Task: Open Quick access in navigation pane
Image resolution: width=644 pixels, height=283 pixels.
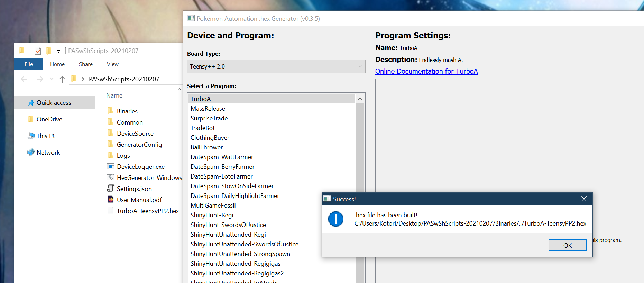Action: coord(54,102)
